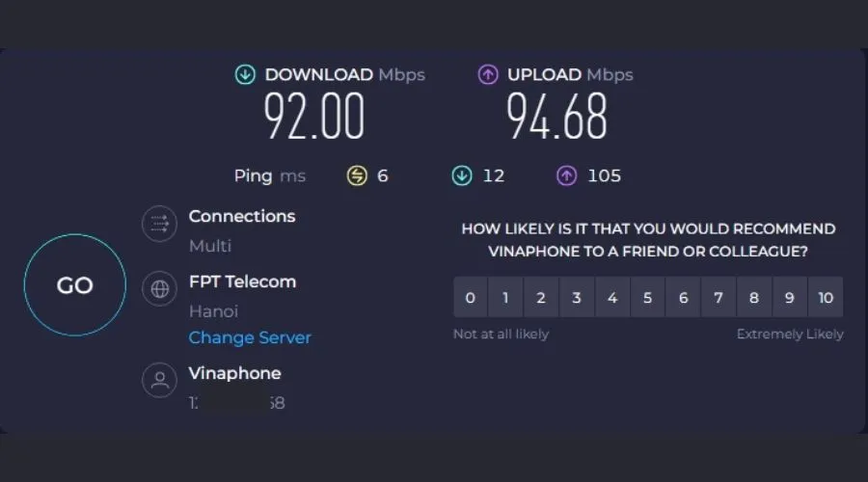
Task: Select rating 0 in the recommendation scale
Action: 471,297
